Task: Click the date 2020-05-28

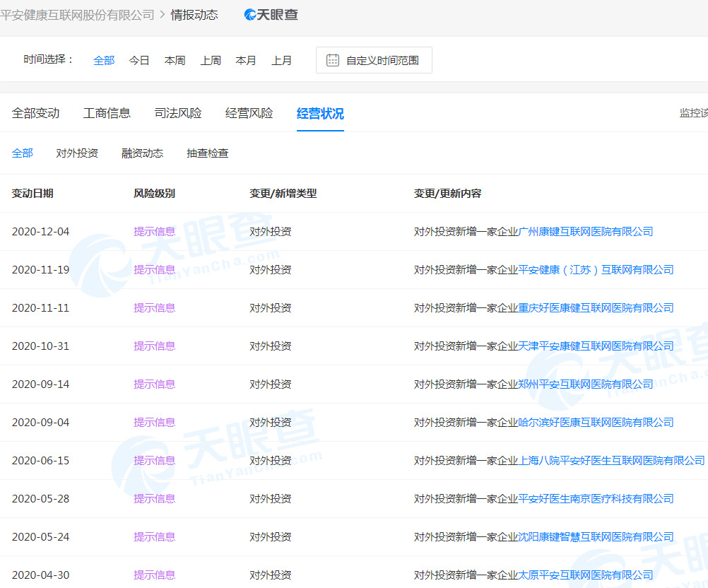Action: click(x=41, y=498)
